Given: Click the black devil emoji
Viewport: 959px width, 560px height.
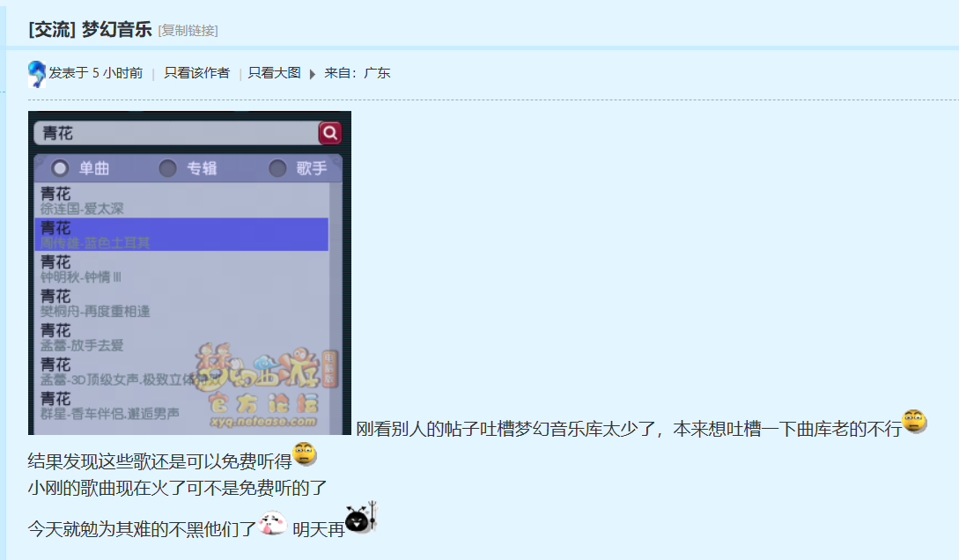Looking at the screenshot, I should pos(361,518).
